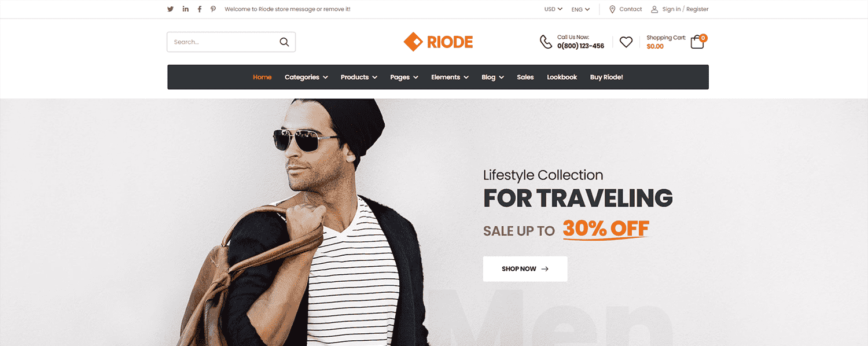Click the search magnifier icon
868x346 pixels.
pos(284,42)
